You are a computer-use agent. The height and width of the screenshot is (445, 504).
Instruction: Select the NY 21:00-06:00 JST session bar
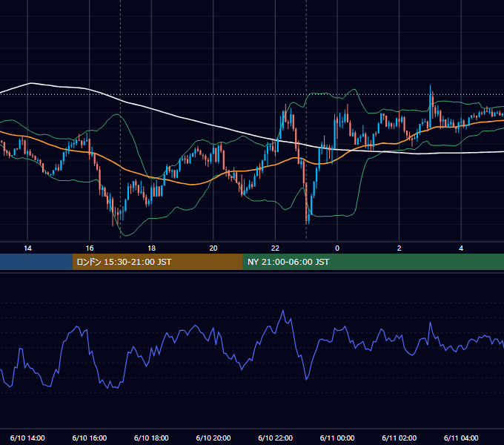373,262
